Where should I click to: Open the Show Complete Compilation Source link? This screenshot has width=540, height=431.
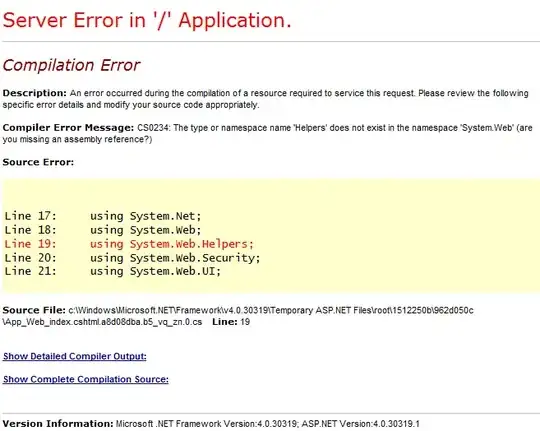coord(86,379)
